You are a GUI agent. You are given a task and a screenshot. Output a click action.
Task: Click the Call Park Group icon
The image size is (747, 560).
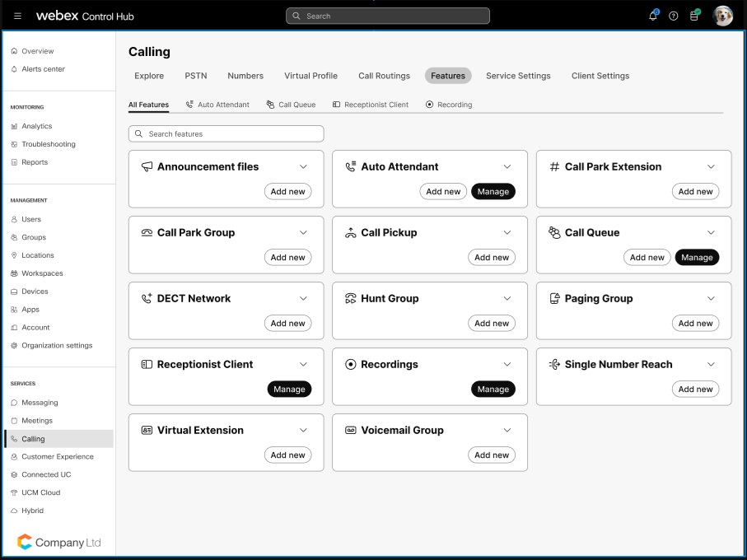point(147,232)
